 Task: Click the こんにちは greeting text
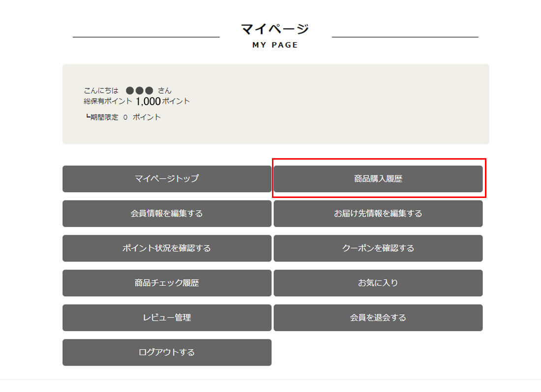[x=101, y=90]
